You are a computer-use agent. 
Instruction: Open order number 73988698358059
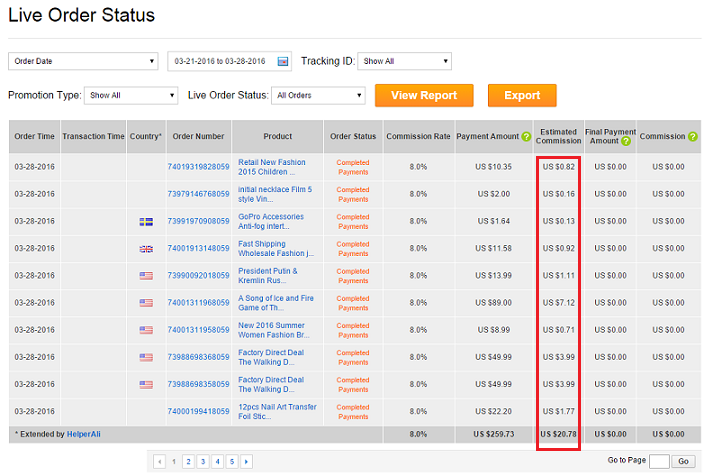(x=198, y=384)
